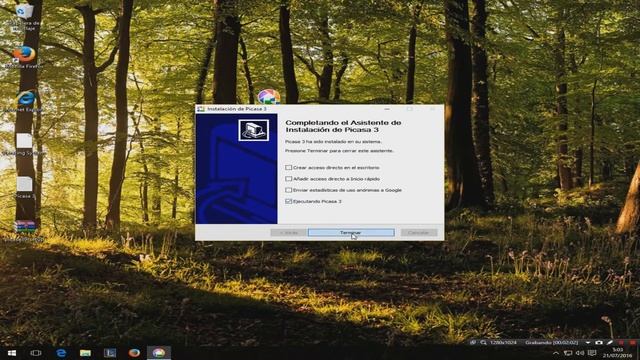Click the recorder's leftmost round icon
The height and width of the screenshot is (360, 640).
point(473,343)
